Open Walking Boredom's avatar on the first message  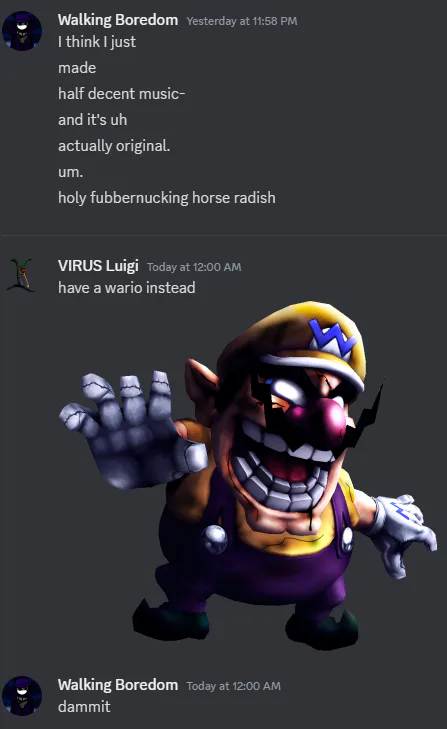22,31
